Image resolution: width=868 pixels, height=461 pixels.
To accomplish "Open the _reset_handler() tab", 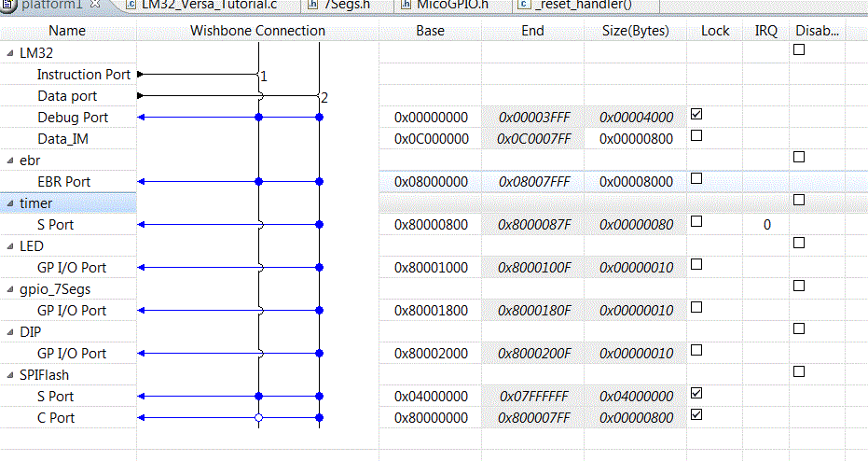I will pyautogui.click(x=576, y=5).
